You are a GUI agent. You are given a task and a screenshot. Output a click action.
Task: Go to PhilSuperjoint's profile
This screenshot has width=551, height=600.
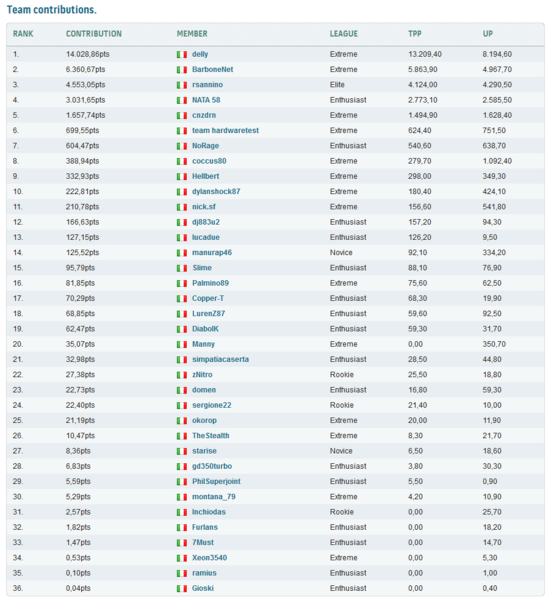click(x=216, y=481)
